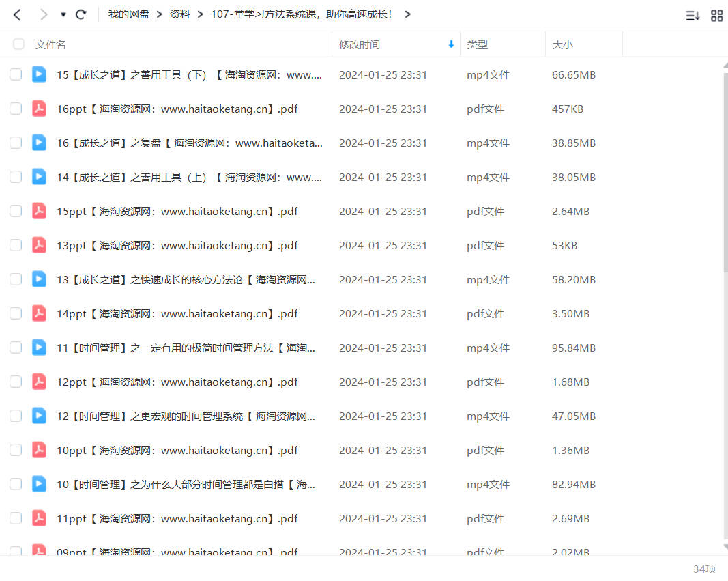Screen dimensions: 728x581
Task: Click PDF icon of 10ppt file
Action: tap(39, 450)
